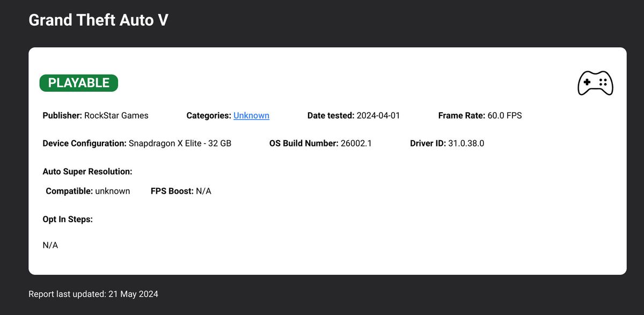This screenshot has width=644, height=315.
Task: Click date tested value 2024-04-01
Action: 378,115
